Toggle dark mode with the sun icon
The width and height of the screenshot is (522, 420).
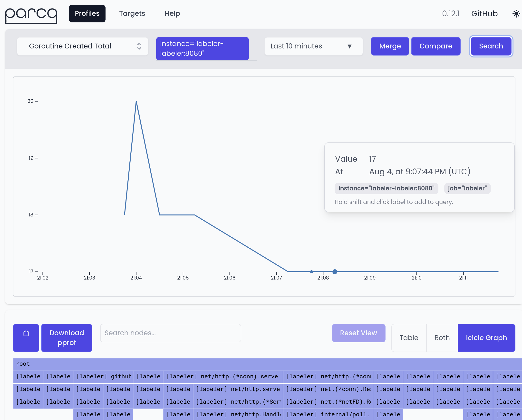[516, 14]
